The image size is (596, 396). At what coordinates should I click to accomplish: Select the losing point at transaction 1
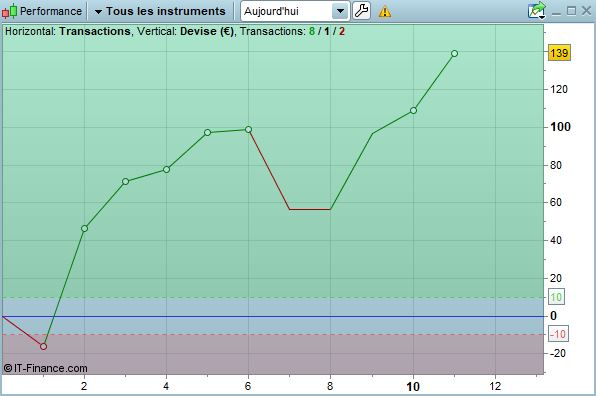(x=43, y=347)
